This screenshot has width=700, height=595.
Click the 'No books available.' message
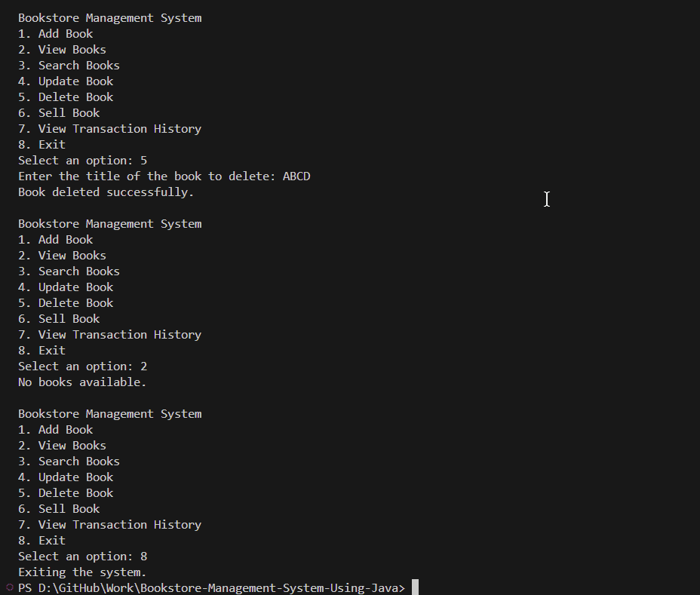[82, 382]
